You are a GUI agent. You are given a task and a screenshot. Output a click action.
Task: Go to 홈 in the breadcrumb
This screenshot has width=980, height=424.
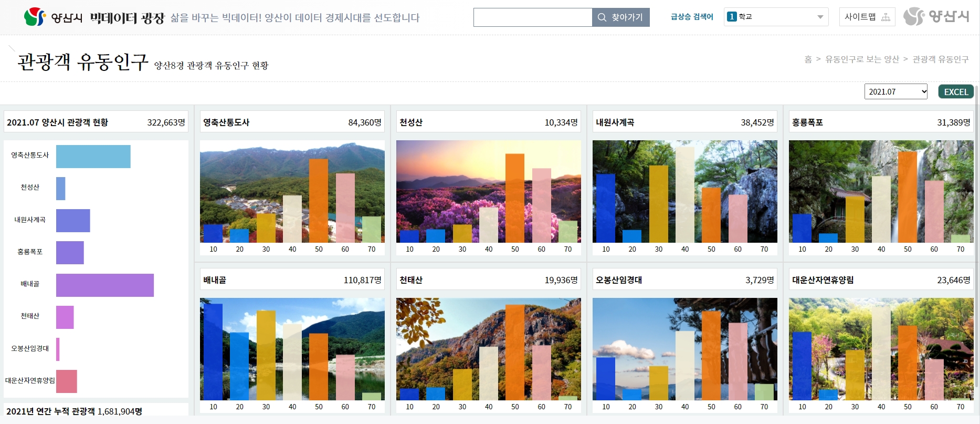[808, 59]
